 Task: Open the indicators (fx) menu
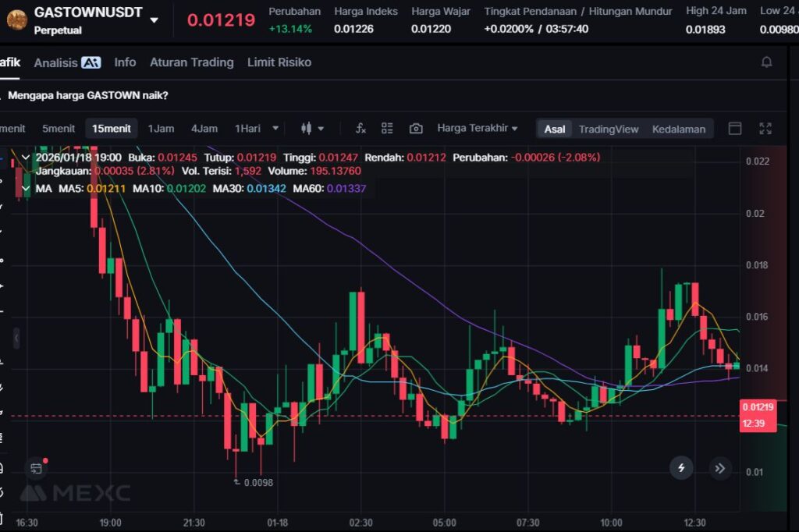click(x=360, y=129)
